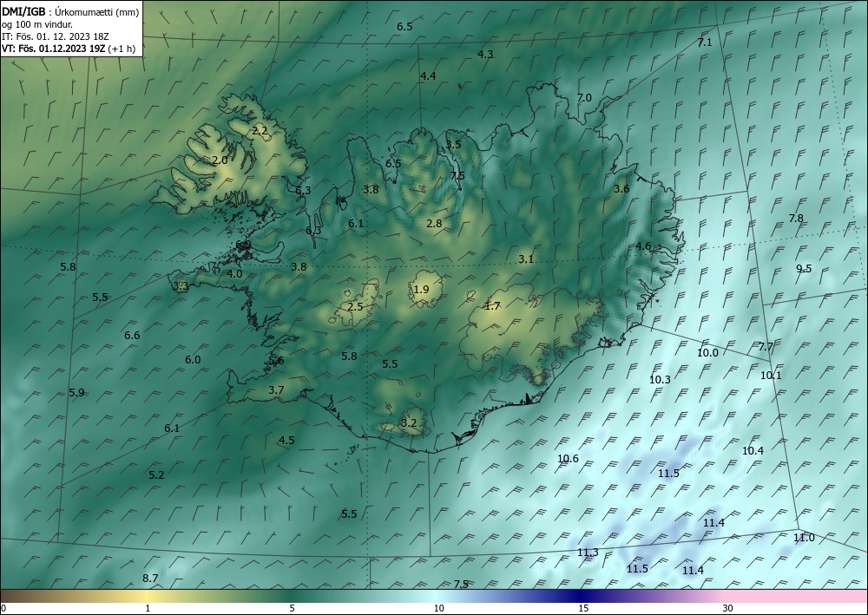Click the value 5.6 on the map
The image size is (868, 615).
[276, 361]
